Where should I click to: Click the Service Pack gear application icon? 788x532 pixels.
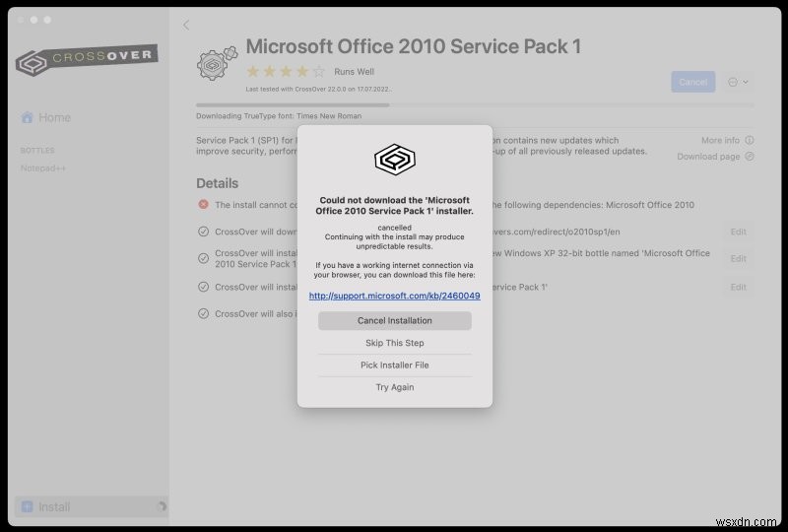click(217, 63)
